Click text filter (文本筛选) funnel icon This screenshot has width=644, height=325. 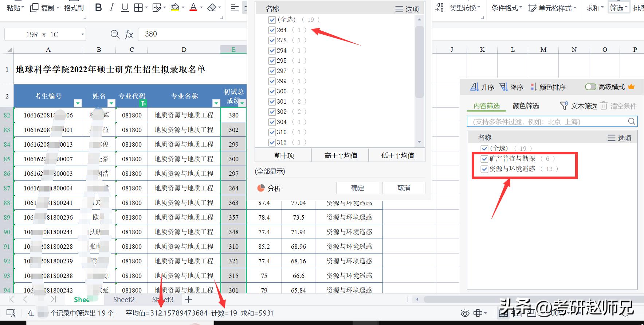tap(564, 106)
